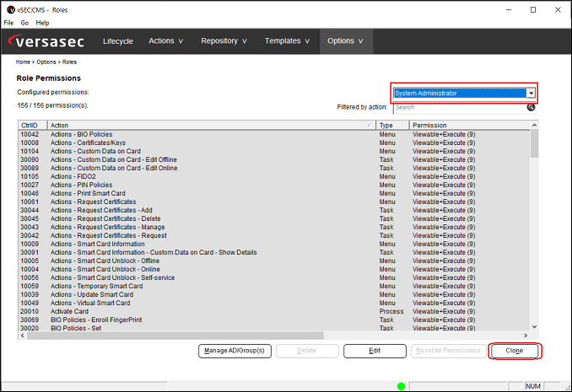Select row BIO Policies - Set
This screenshot has height=392, width=572.
click(x=274, y=328)
